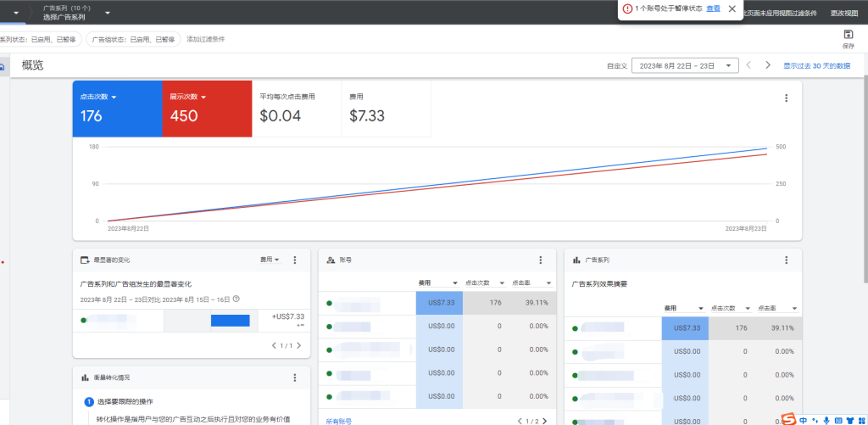Viewport: 868px width, 425px height.
Task: Open the 更改视图 option
Action: click(844, 13)
